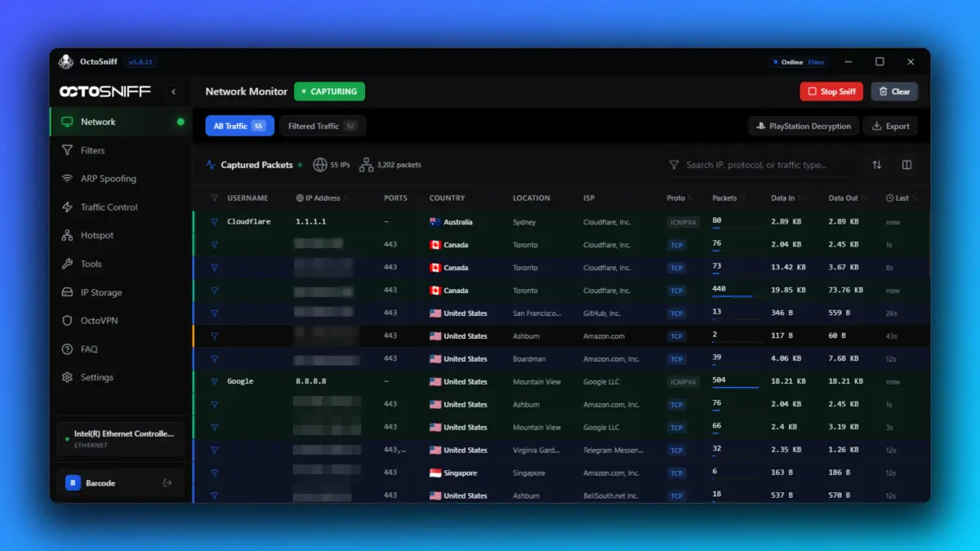Viewport: 980px width, 551px height.
Task: Toggle the filter funnel on the Google row
Action: pos(214,381)
